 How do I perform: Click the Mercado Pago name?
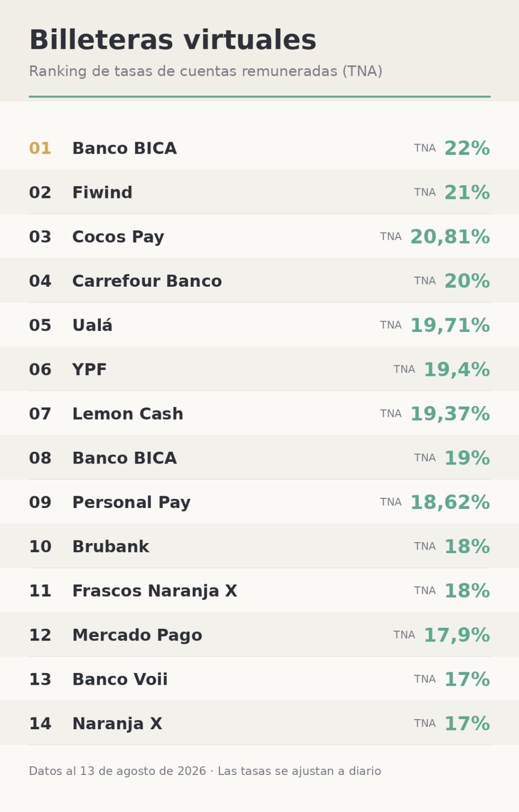(137, 635)
